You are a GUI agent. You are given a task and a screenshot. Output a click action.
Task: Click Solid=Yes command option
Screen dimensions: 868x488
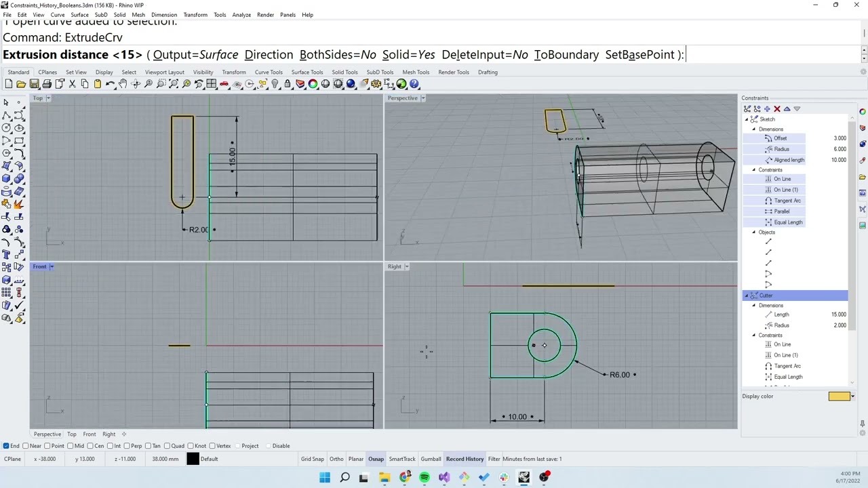[x=409, y=54]
